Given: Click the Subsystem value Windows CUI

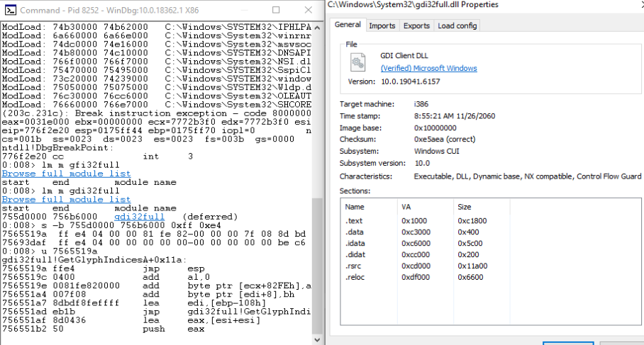Looking at the screenshot, I should click(437, 152).
